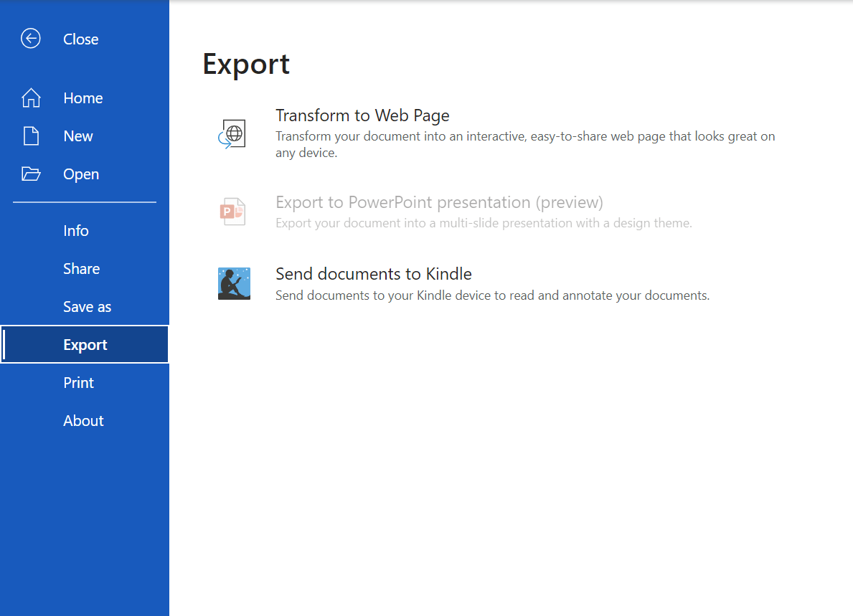Select the Export menu entry
This screenshot has width=853, height=616.
click(x=85, y=344)
